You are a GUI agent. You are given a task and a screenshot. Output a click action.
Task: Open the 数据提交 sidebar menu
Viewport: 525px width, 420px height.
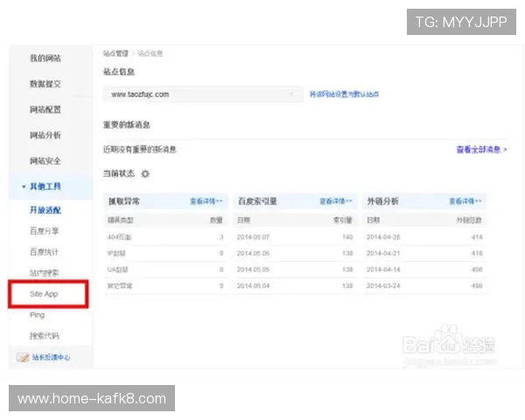click(x=45, y=84)
